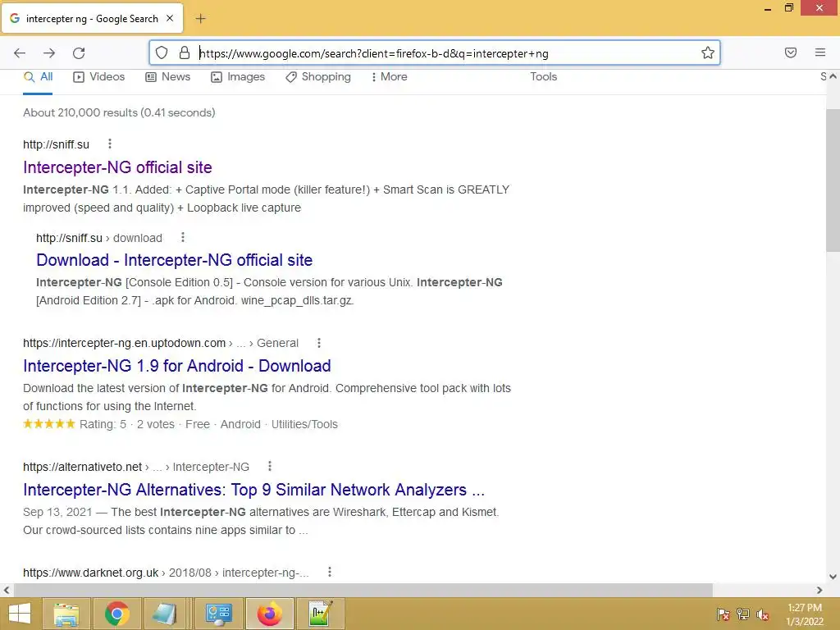Viewport: 840px width, 630px height.
Task: Open Intercepter-NG Alternatives: Top 9 link
Action: click(x=253, y=490)
